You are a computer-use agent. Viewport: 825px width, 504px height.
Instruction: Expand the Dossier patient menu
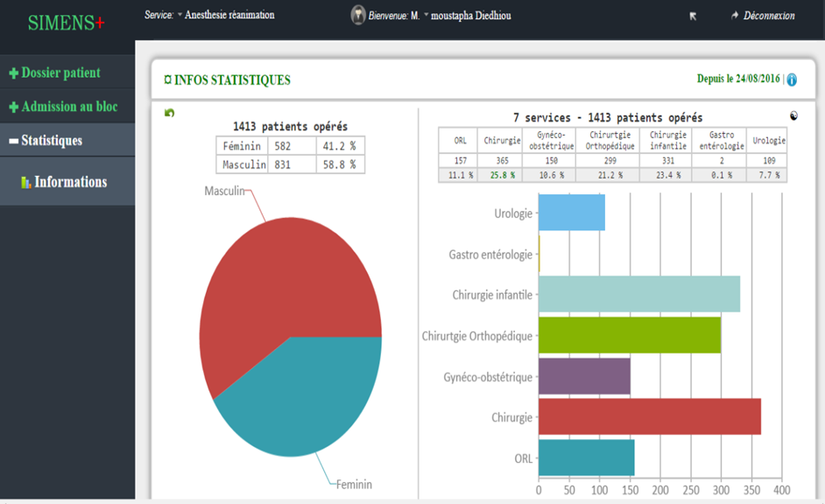(x=54, y=73)
